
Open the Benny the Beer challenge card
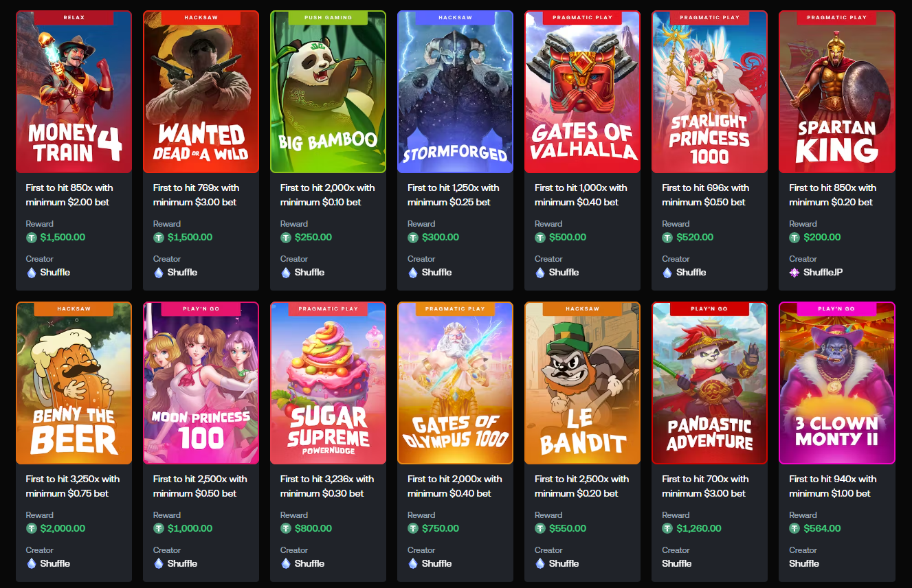click(x=74, y=383)
